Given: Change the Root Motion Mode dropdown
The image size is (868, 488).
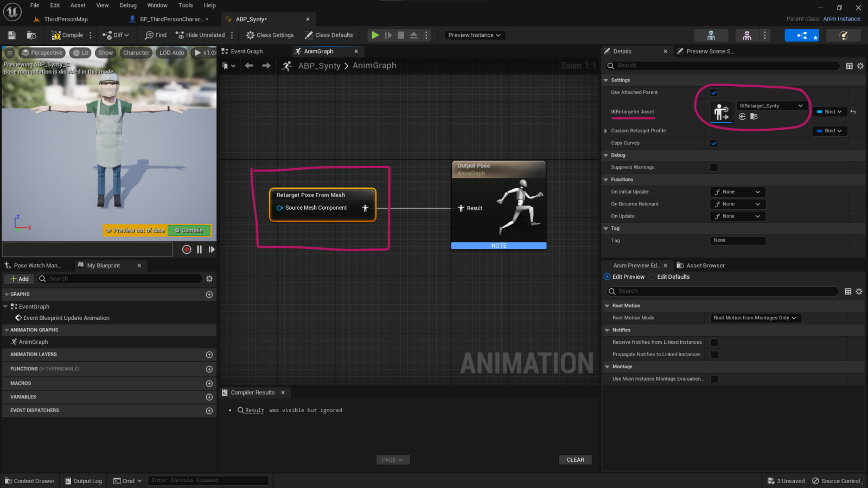Looking at the screenshot, I should pyautogui.click(x=755, y=318).
